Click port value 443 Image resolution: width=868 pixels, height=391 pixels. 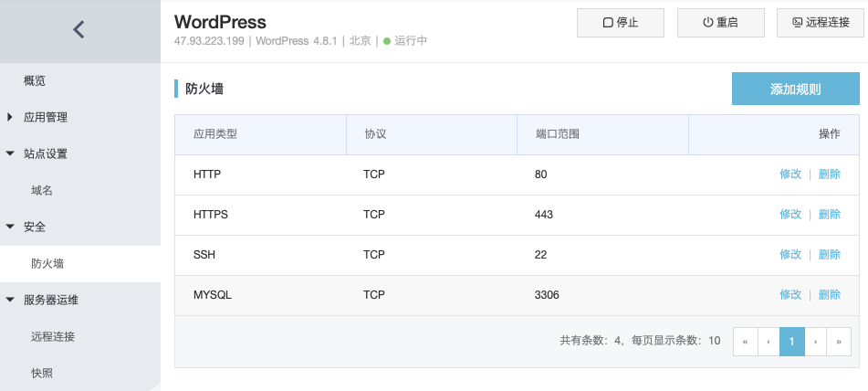[544, 215]
